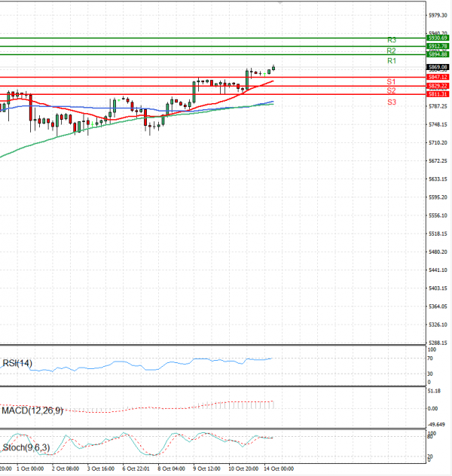Click the S3 support label

tap(392, 102)
